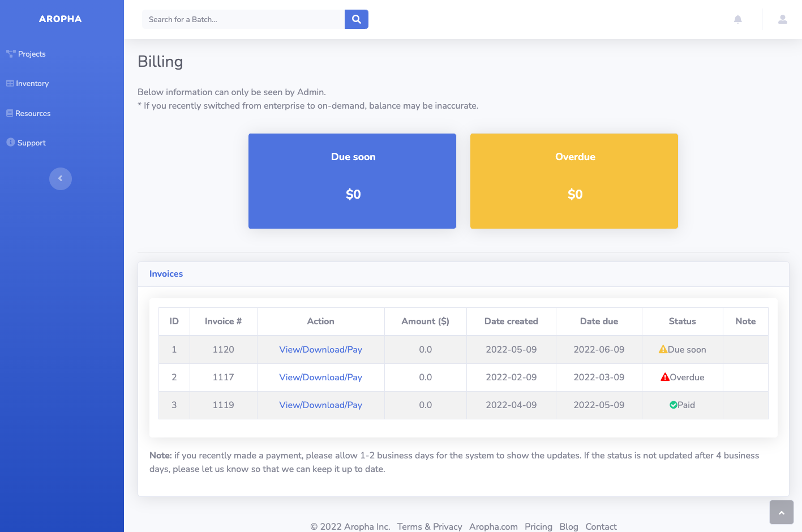
Task: Collapse the sidebar with the chevron button
Action: click(61, 178)
